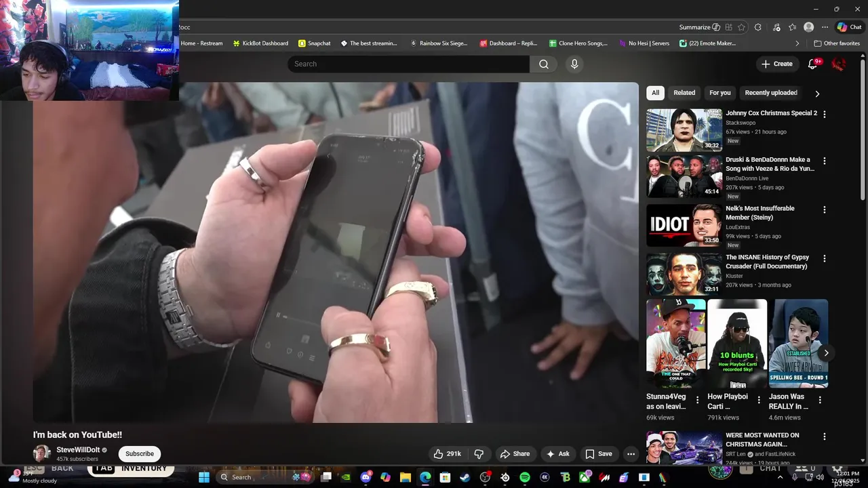Image resolution: width=868 pixels, height=488 pixels.
Task: Share the I'm back on YouTube video
Action: 515,454
